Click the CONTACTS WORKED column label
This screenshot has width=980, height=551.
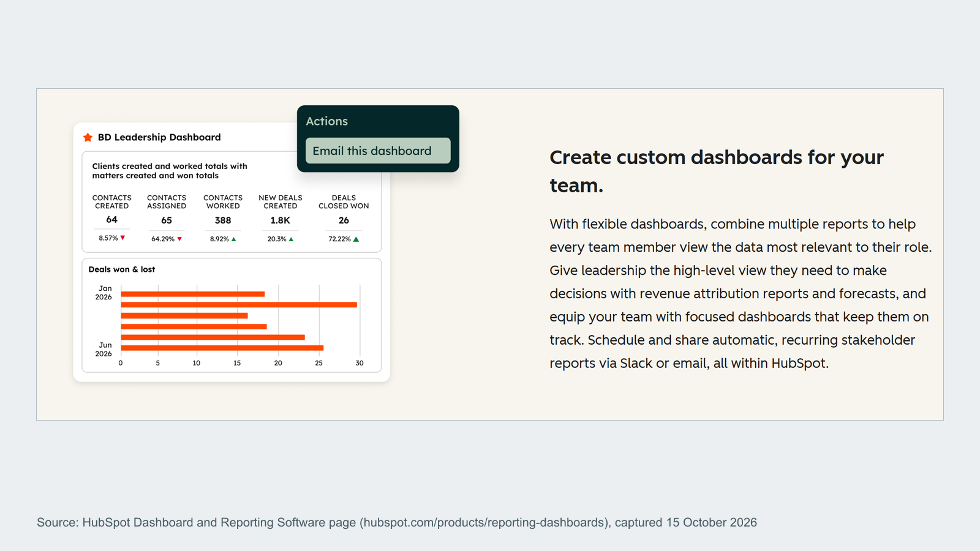223,202
